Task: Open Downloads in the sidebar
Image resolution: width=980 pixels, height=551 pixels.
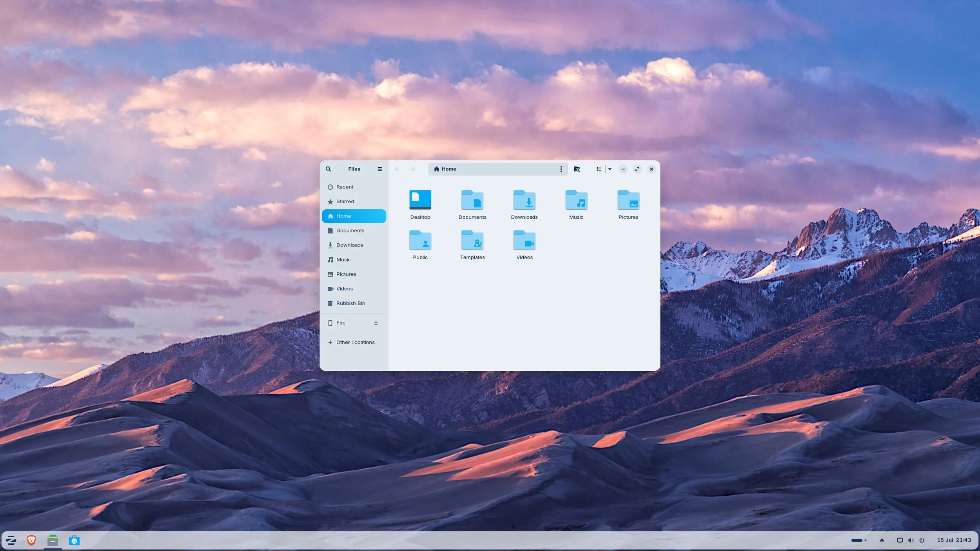Action: click(354, 245)
